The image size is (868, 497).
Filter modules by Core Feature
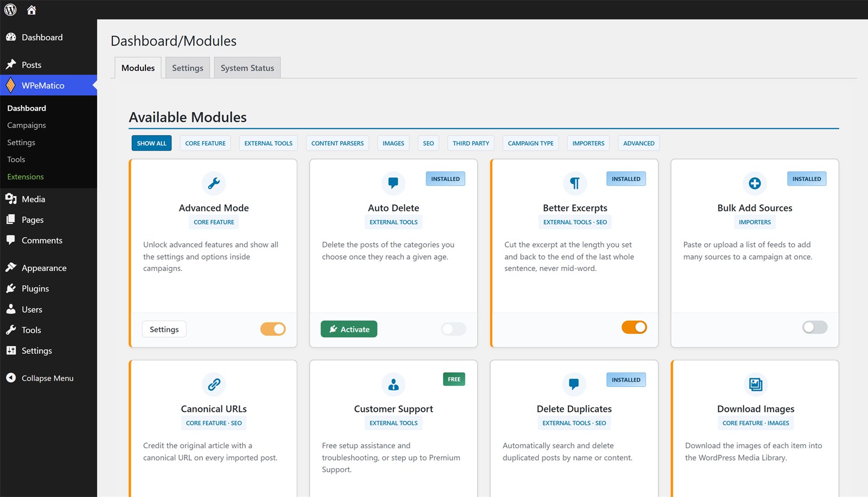205,143
